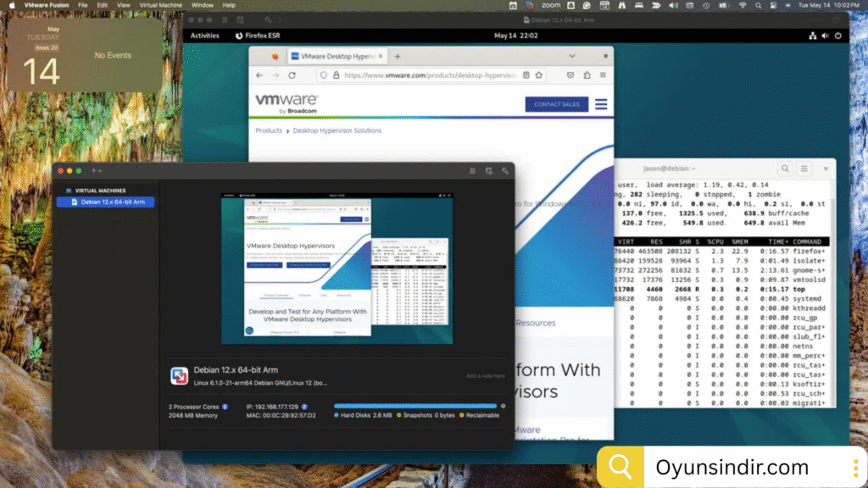Screen dimensions: 868x488
Task: Open the terminal hamburger menu dropdown
Action: tap(804, 169)
